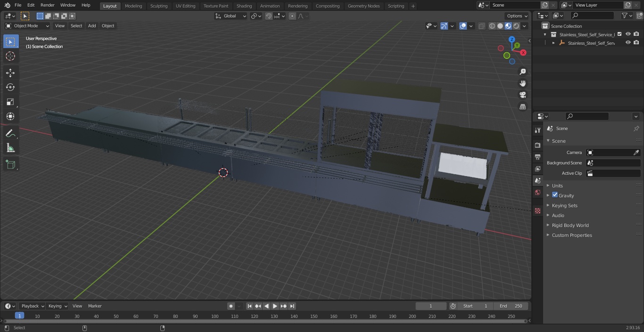
Task: Play the animation forward
Action: (x=275, y=306)
